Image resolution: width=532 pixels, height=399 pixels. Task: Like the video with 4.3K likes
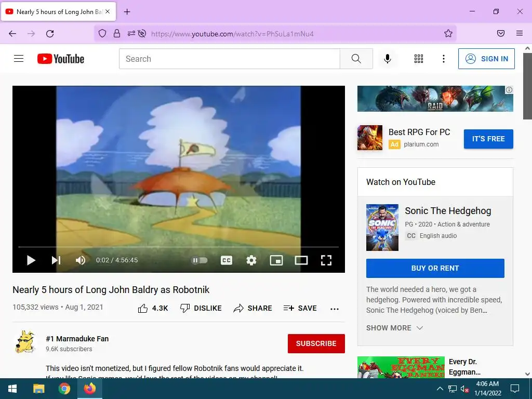pyautogui.click(x=153, y=308)
